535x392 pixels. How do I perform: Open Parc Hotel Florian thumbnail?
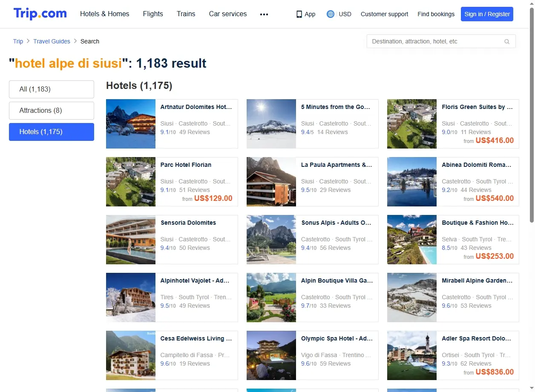click(x=131, y=182)
